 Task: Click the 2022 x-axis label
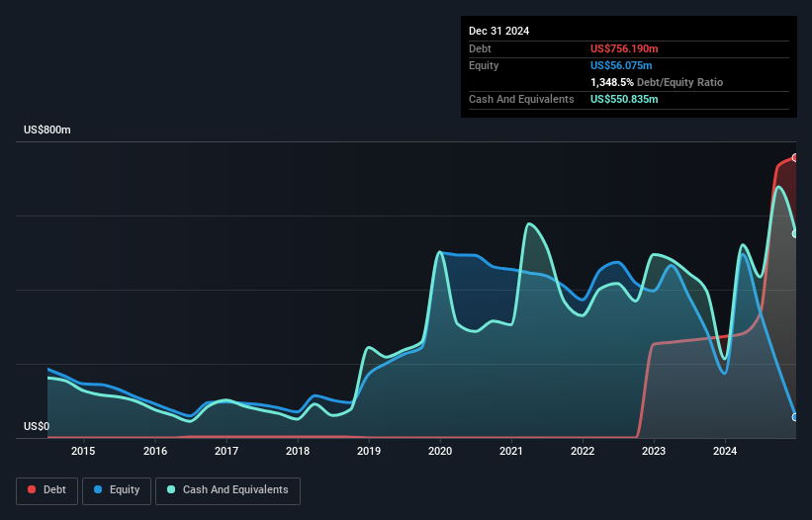coord(583,451)
